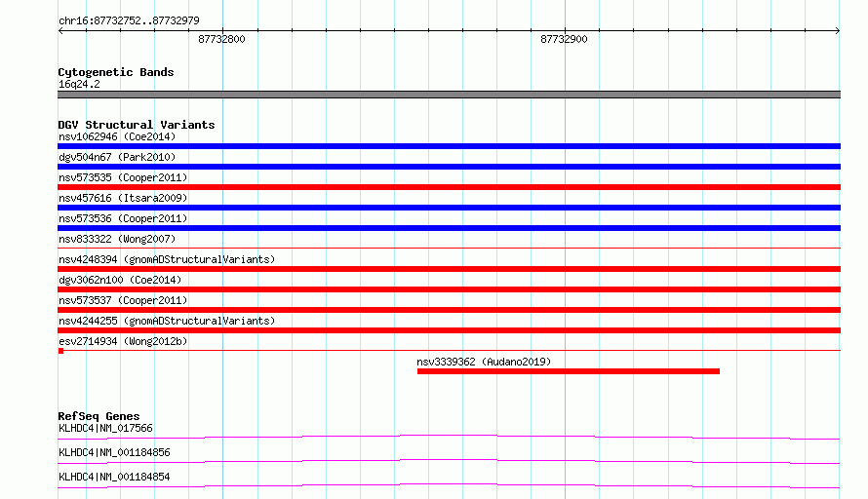Click the gray 16q24.2 cytogenetic band bar
This screenshot has height=499, width=868.
(x=449, y=95)
